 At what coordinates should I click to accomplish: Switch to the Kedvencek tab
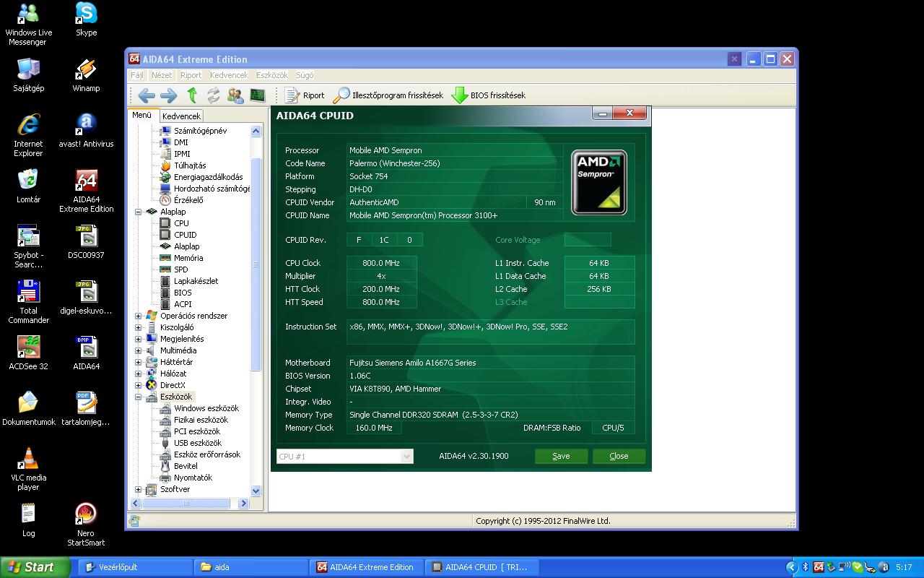[181, 116]
